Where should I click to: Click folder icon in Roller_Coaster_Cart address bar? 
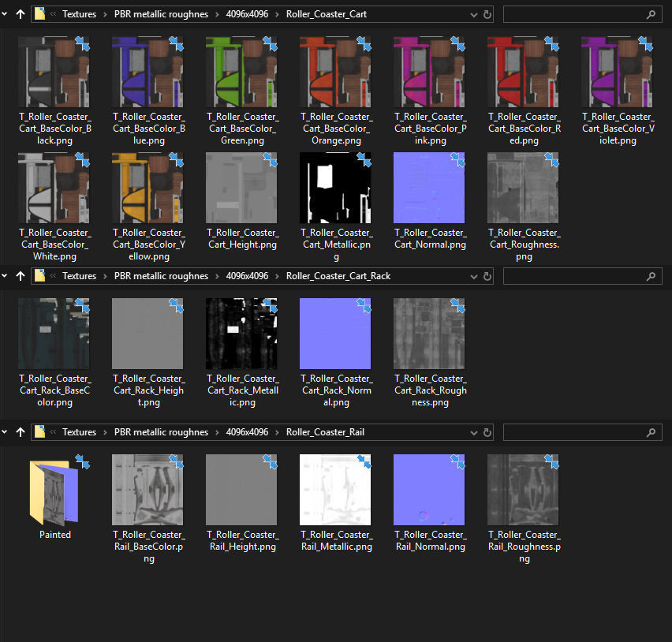40,13
